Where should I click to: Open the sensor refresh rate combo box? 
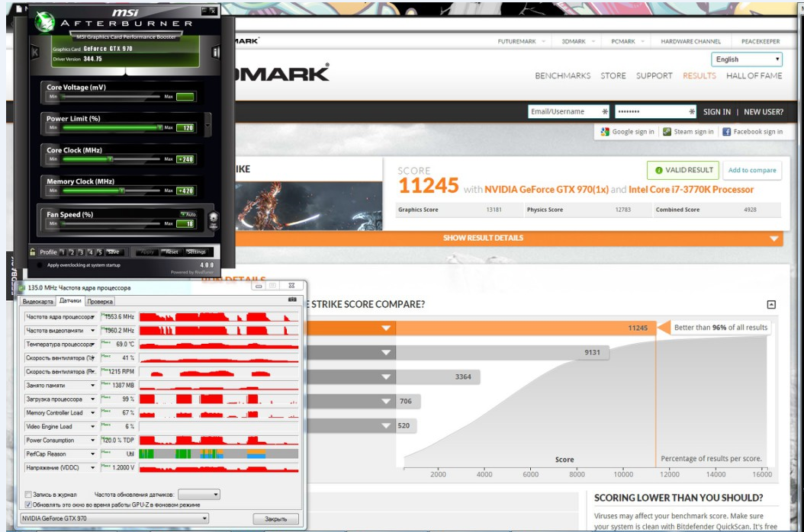pyautogui.click(x=199, y=494)
